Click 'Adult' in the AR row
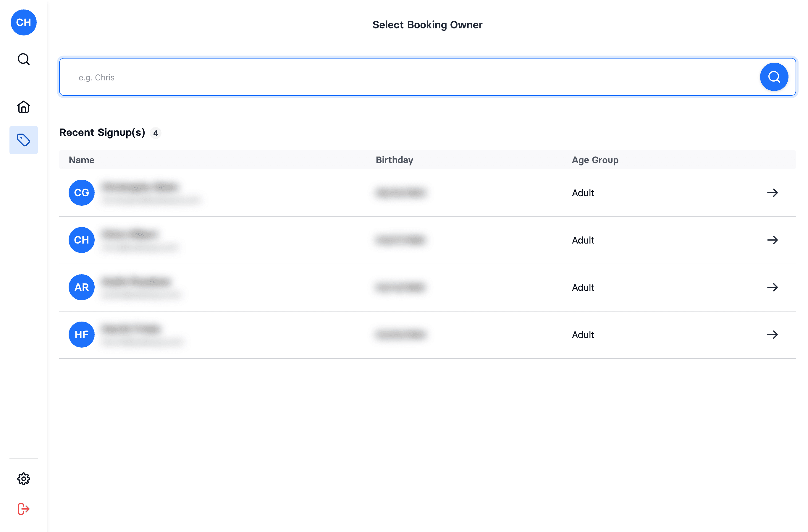 coord(583,287)
